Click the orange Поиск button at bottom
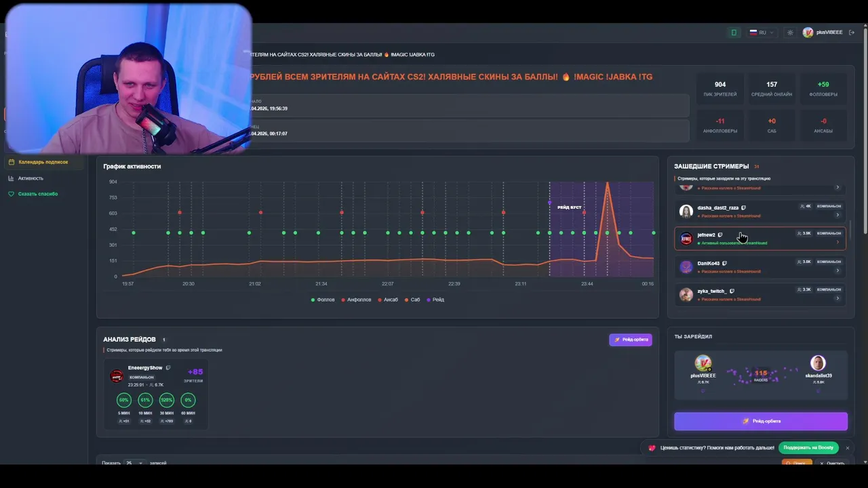The height and width of the screenshot is (488, 868). [797, 463]
